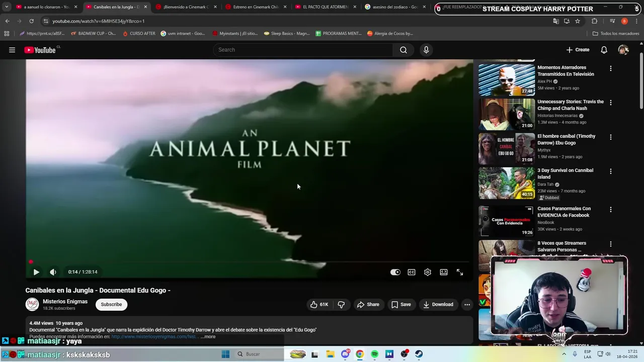Open Casos Paranormales Con EVIDENCIA video
Viewport: 644px width, 362px height.
click(x=564, y=212)
